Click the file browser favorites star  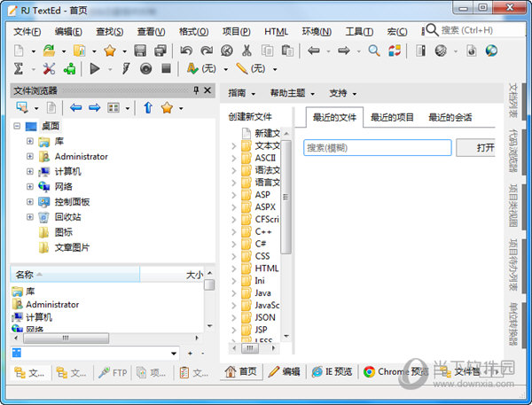(167, 108)
